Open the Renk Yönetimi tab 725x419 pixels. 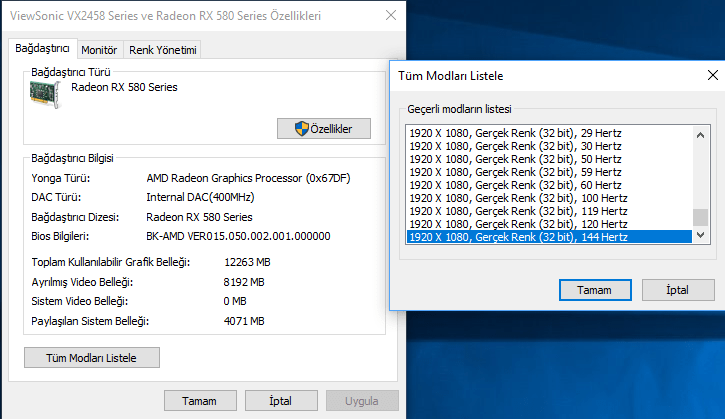(x=162, y=50)
